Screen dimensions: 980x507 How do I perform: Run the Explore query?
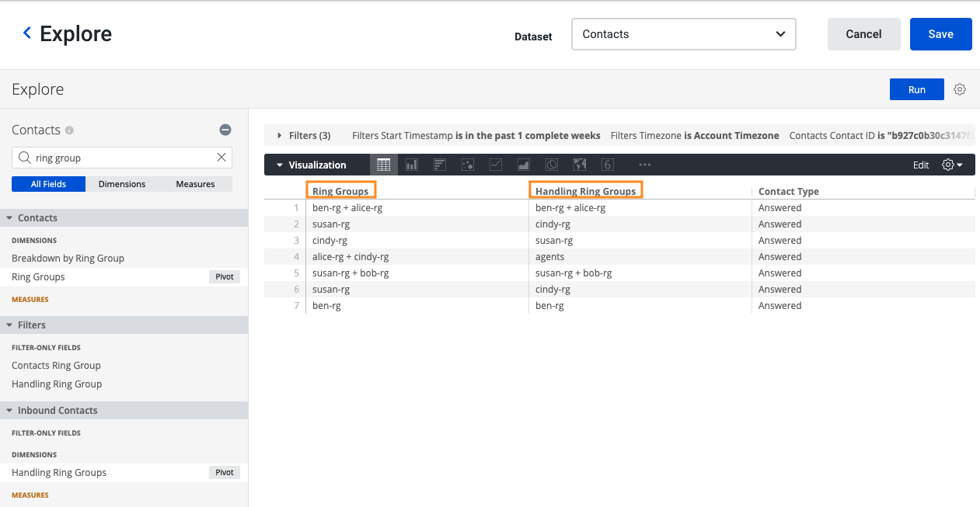pos(916,89)
